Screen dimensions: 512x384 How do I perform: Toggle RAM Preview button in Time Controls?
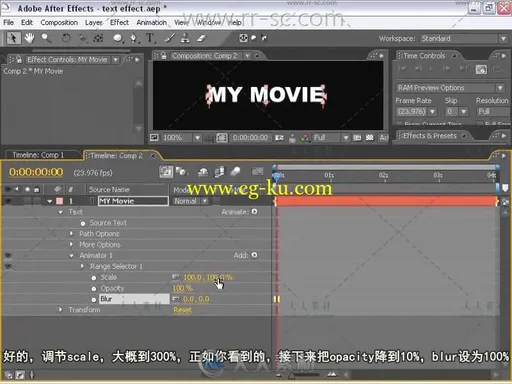tap(481, 70)
